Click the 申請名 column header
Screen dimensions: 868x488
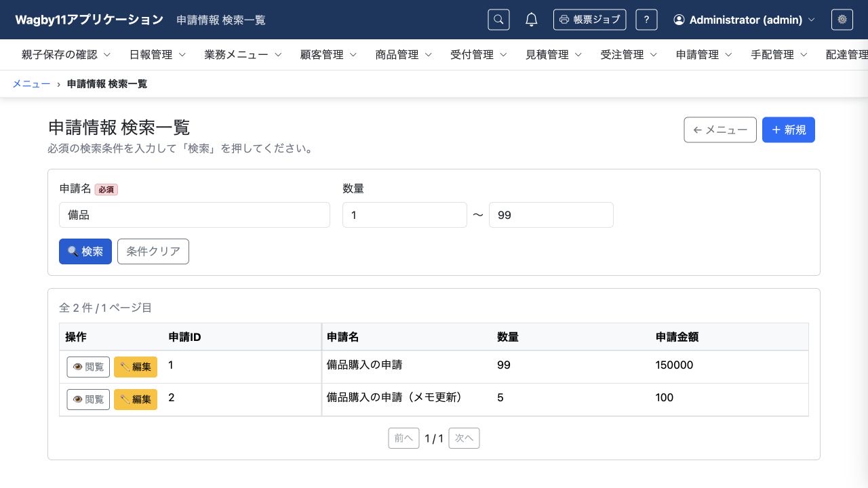(x=406, y=337)
